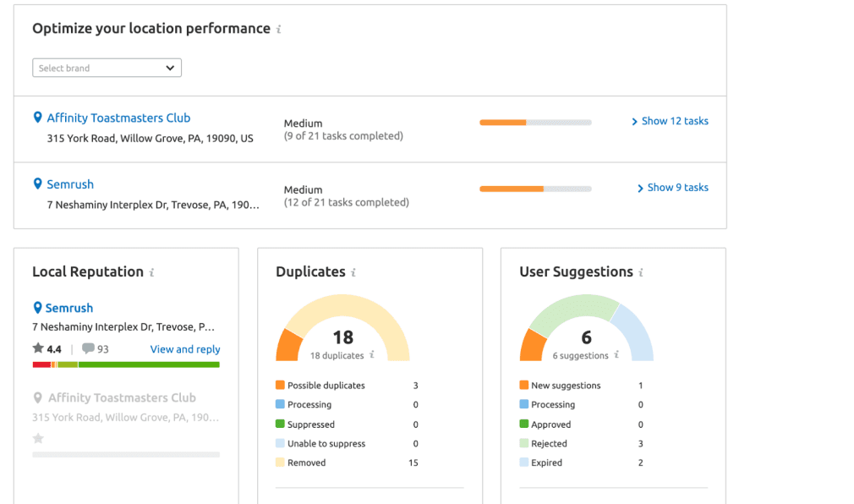854x504 pixels.
Task: Click grey pin icon beside Affinity Toastmasters Club
Action: (37, 397)
